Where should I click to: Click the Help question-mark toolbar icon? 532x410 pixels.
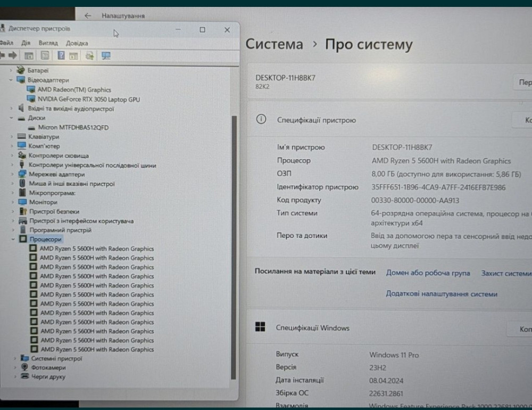tap(61, 55)
